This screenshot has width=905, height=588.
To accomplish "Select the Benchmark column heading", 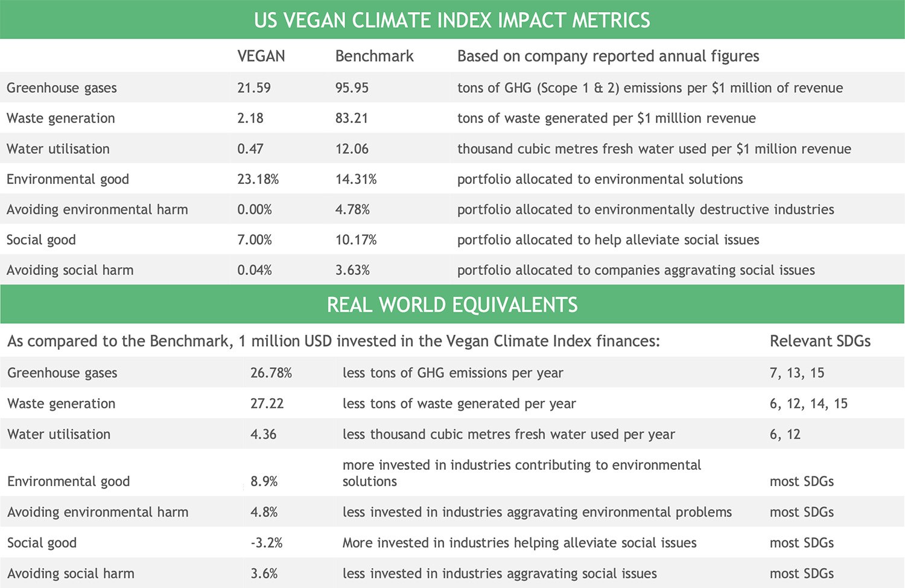I will pos(374,56).
